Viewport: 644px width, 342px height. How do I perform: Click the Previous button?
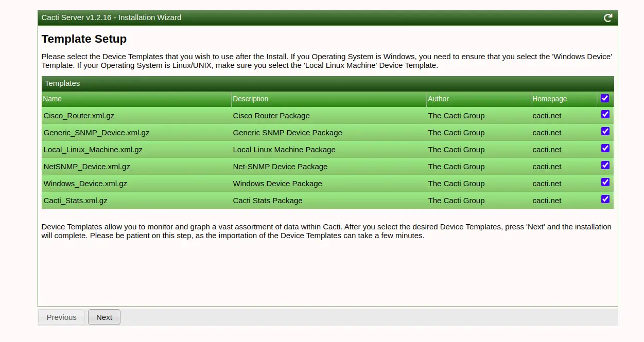pos(61,317)
